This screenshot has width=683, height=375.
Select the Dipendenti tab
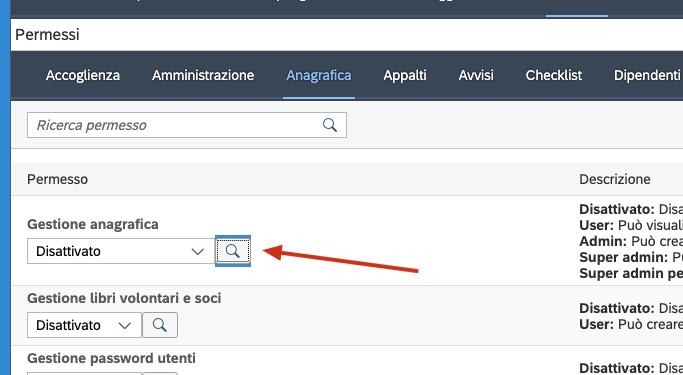(x=647, y=75)
